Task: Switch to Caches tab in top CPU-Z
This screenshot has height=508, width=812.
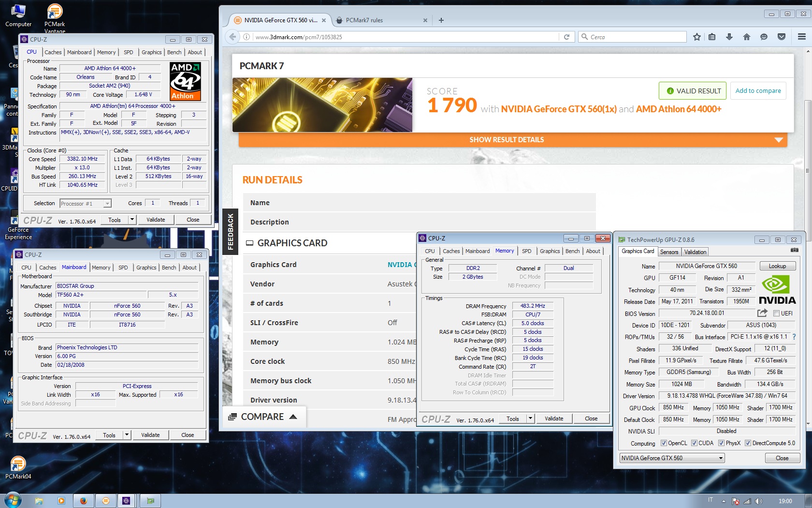Action: 53,52
